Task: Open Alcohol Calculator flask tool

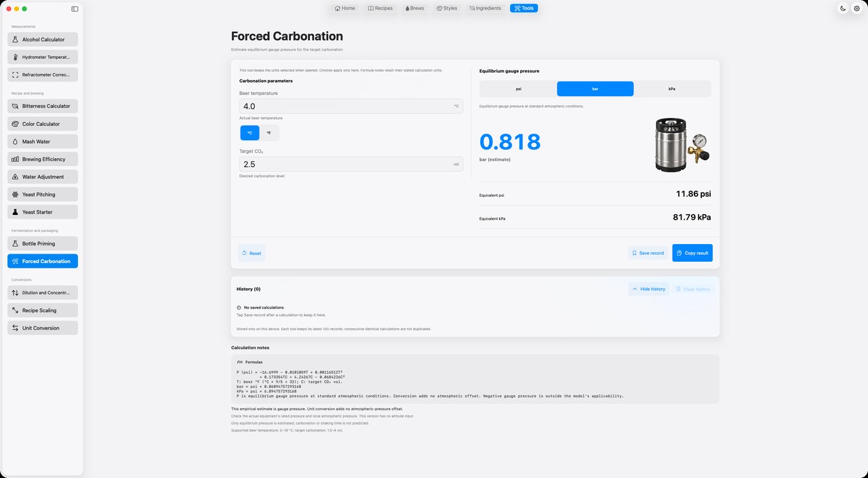Action: [43, 39]
